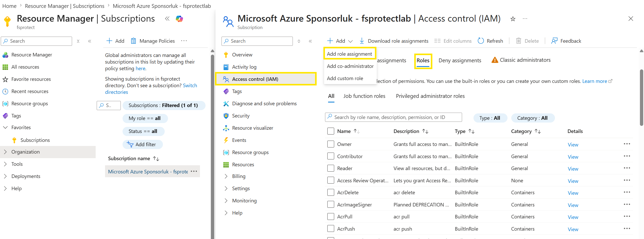Viewport: 644px width, 239px height.
Task: Click View link for Reader role
Action: click(x=573, y=169)
